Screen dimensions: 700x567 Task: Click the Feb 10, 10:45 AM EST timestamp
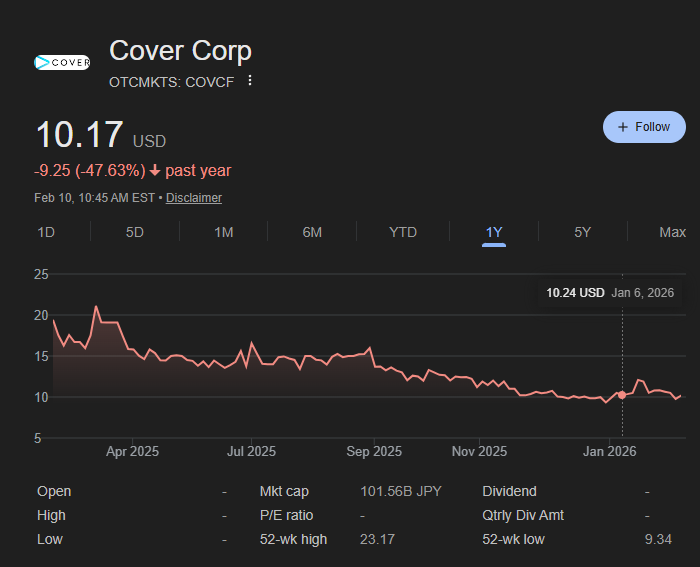click(94, 198)
